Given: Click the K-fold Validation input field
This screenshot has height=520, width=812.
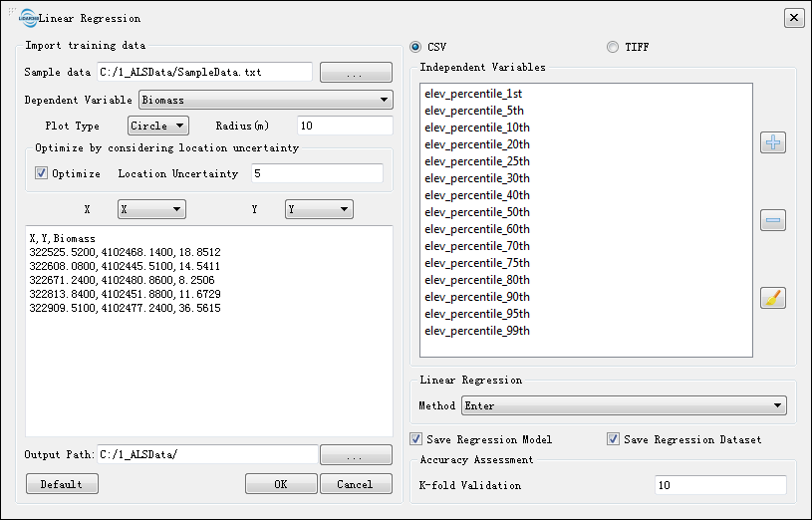Looking at the screenshot, I should click(719, 485).
